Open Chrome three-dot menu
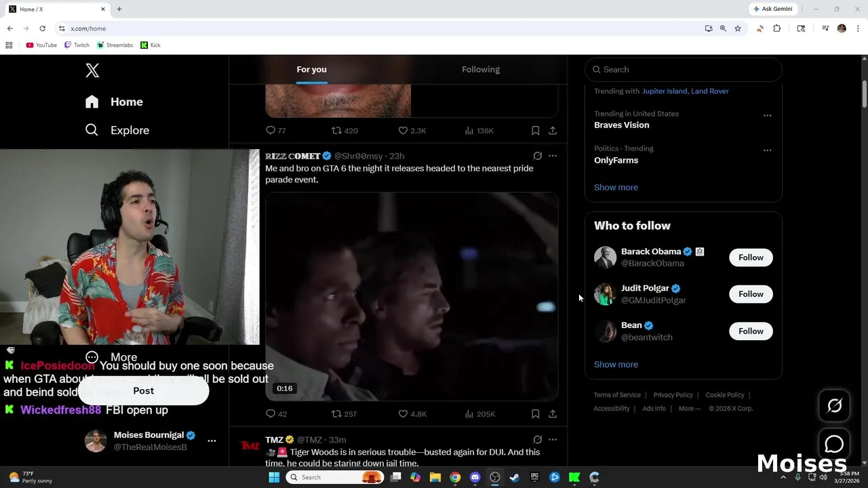 point(858,28)
